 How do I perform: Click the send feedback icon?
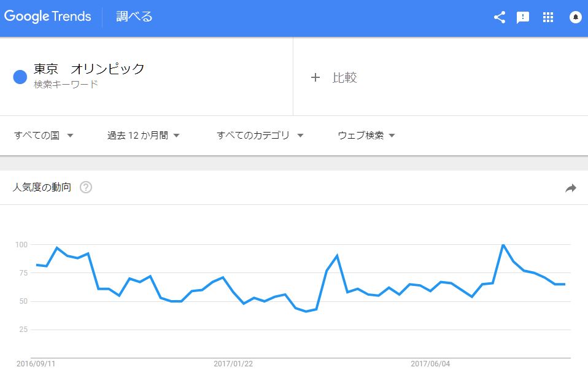click(523, 17)
